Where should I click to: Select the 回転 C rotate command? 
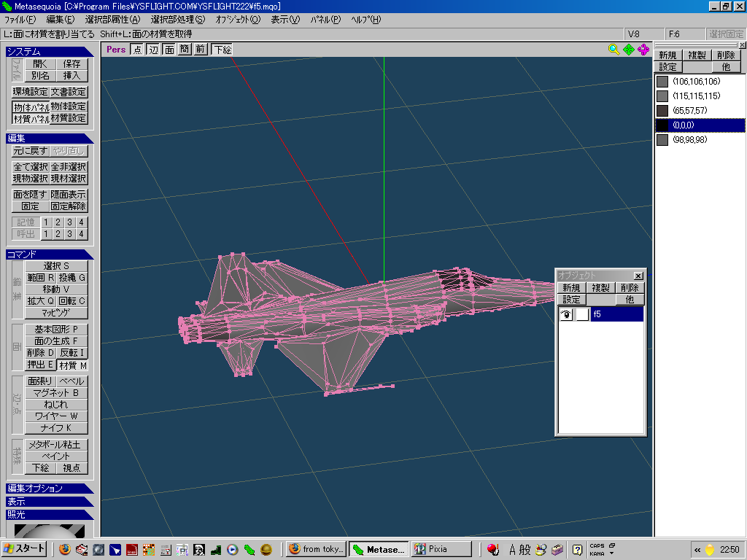(72, 301)
